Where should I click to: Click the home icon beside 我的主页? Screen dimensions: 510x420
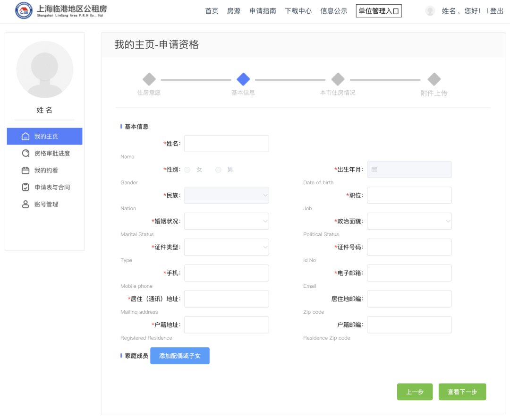(x=26, y=137)
